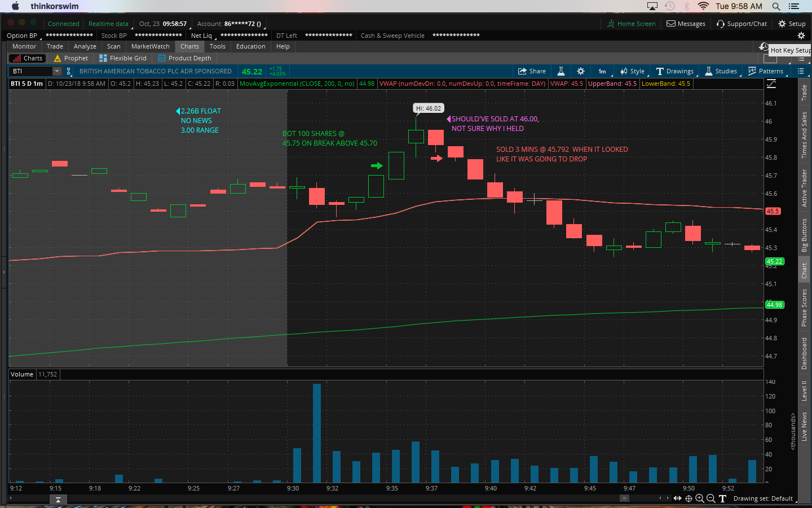Open the Flexible Grid sub-tab

tap(123, 58)
